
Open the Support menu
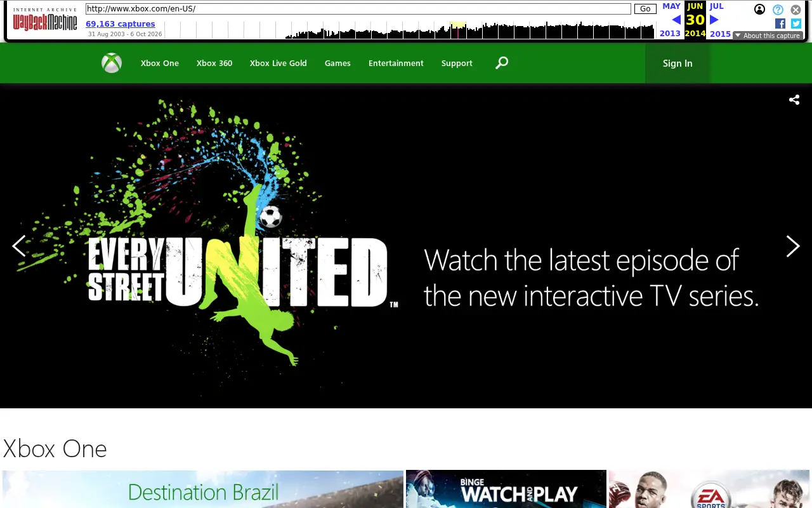click(x=457, y=63)
